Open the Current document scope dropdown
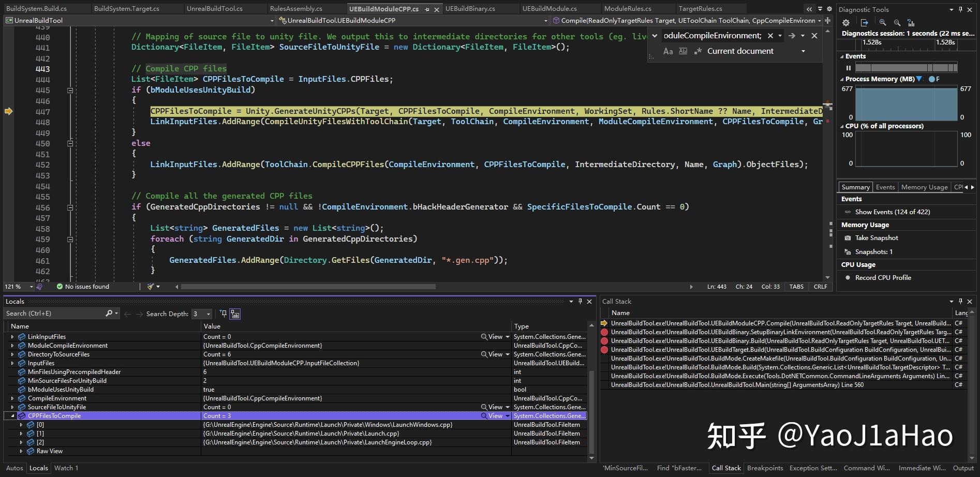Image resolution: width=980 pixels, height=477 pixels. pyautogui.click(x=804, y=51)
